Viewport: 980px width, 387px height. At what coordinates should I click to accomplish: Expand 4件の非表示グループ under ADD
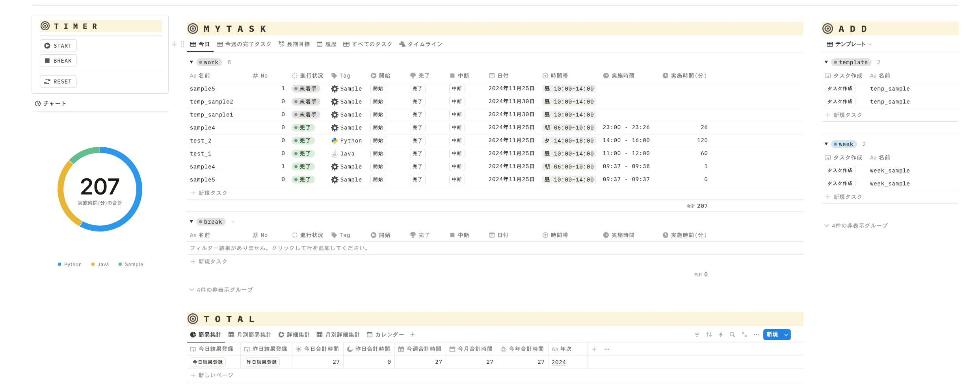pos(856,226)
